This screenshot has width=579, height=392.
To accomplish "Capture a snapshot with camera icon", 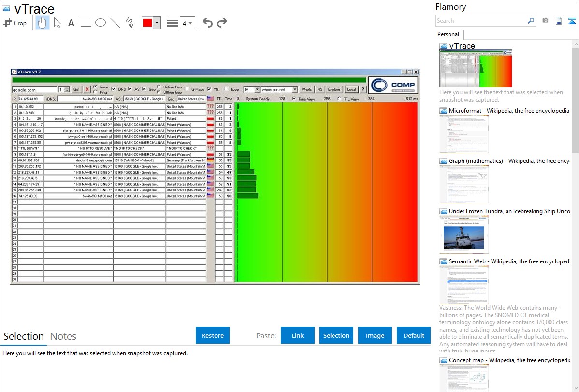I will pos(545,21).
